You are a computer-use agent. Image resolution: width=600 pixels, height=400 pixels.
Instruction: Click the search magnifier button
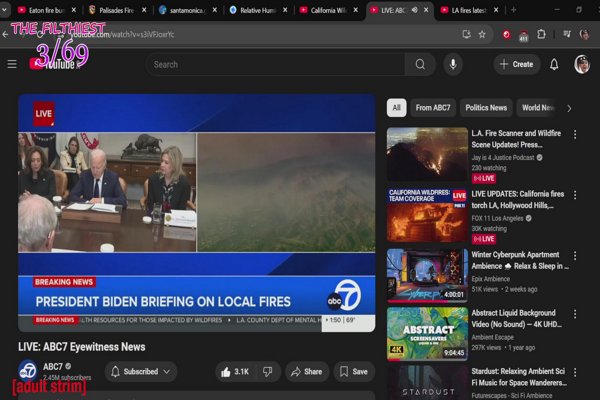point(420,64)
